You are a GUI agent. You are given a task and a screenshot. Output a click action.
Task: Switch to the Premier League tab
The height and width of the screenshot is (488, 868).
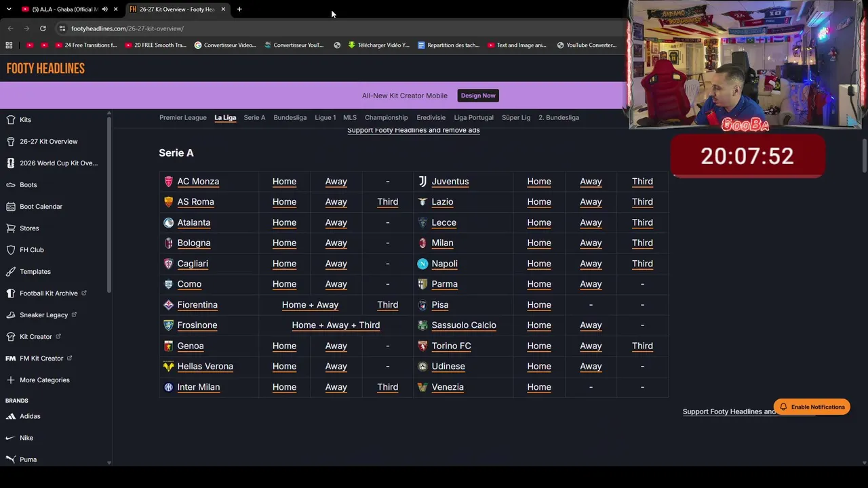click(183, 118)
